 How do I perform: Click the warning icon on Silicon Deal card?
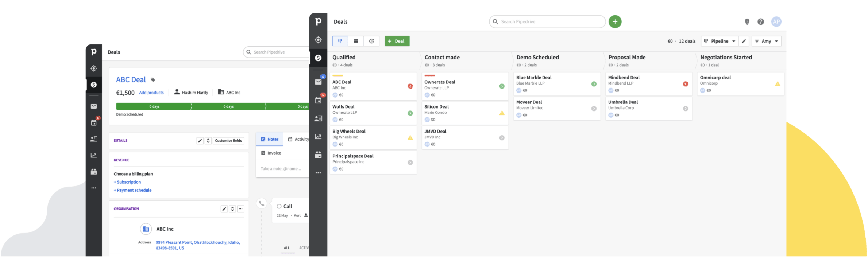point(502,113)
